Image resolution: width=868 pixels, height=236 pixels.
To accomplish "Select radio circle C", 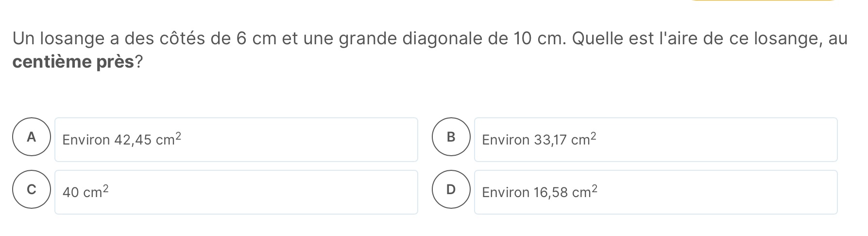I will 32,190.
